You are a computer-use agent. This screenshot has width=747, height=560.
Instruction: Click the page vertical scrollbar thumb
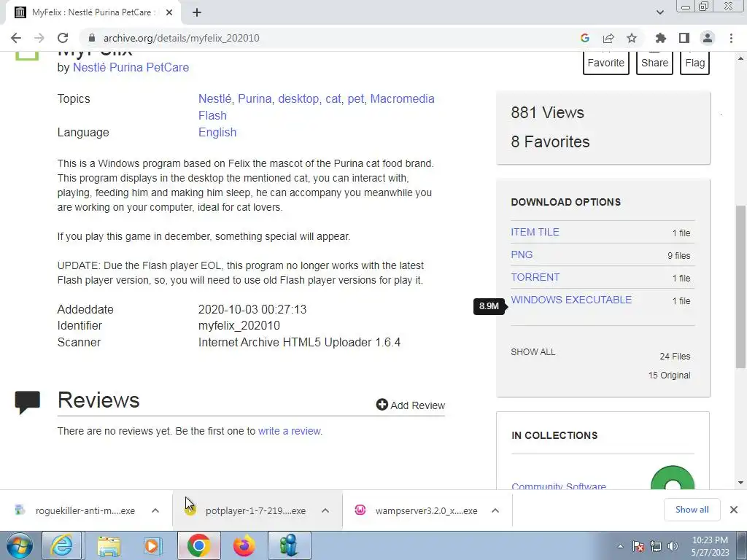(740, 287)
